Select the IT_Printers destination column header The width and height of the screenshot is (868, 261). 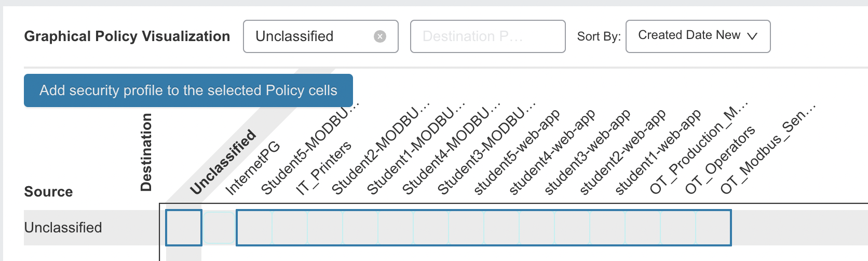tap(324, 168)
